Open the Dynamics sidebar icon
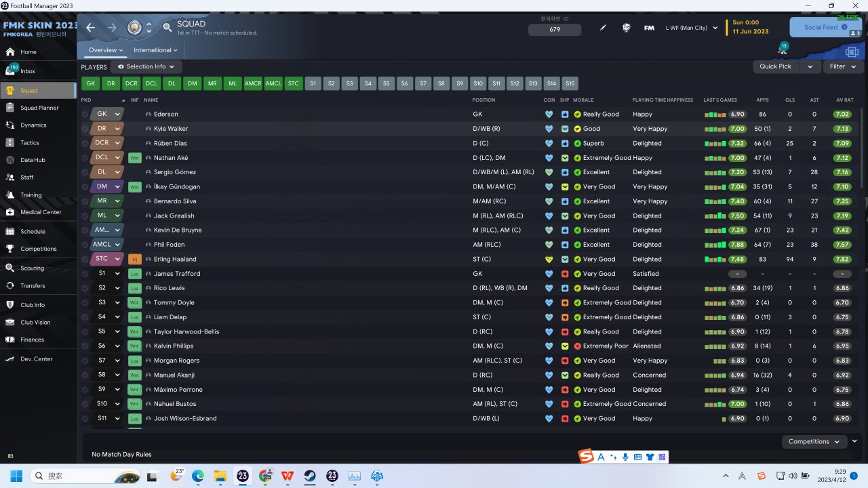The width and height of the screenshot is (868, 488). (10, 125)
